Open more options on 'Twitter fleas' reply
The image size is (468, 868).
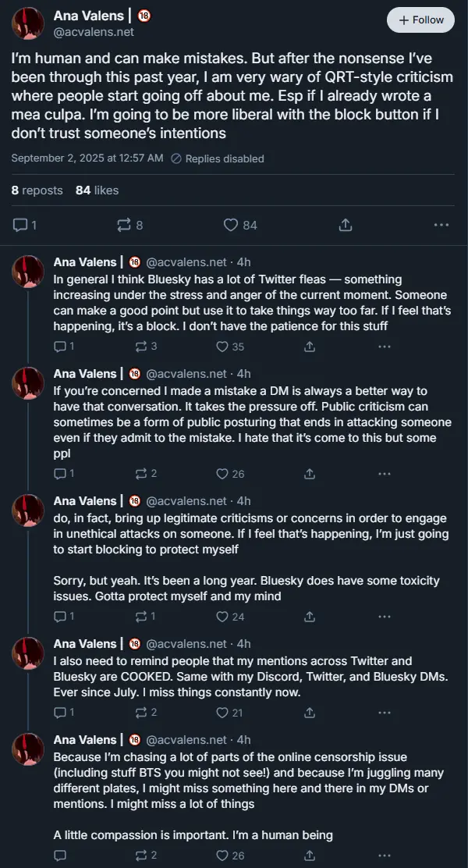pos(384,346)
